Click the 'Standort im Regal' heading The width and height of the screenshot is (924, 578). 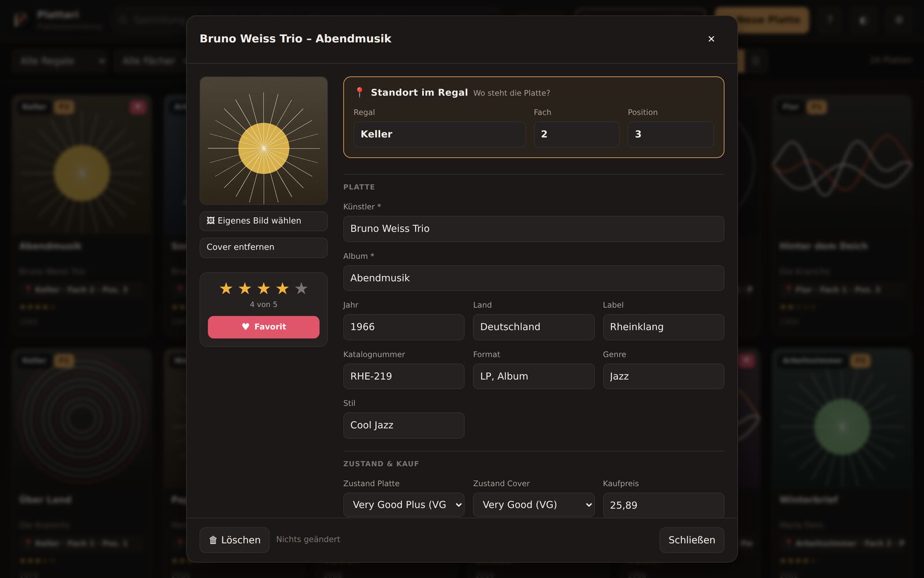(419, 92)
